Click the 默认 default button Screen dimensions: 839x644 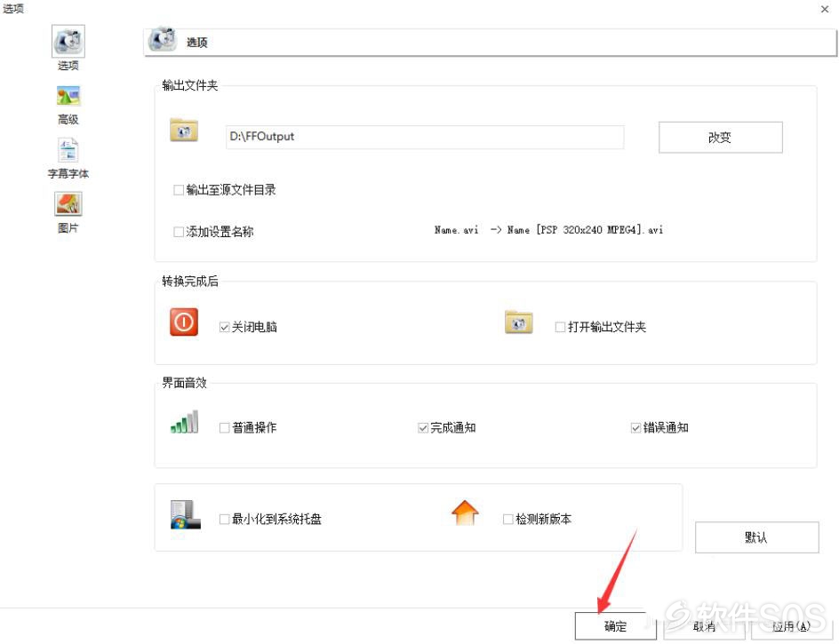click(x=756, y=537)
